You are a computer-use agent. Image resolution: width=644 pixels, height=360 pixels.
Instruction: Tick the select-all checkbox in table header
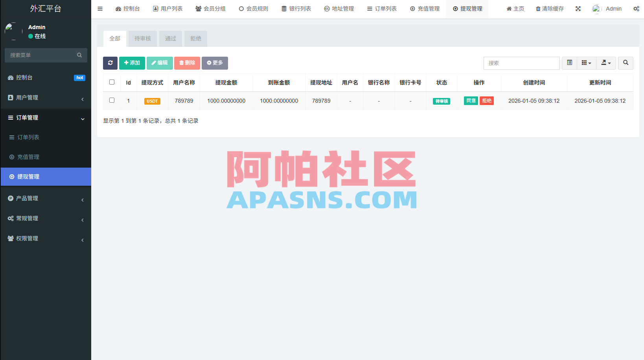(112, 82)
